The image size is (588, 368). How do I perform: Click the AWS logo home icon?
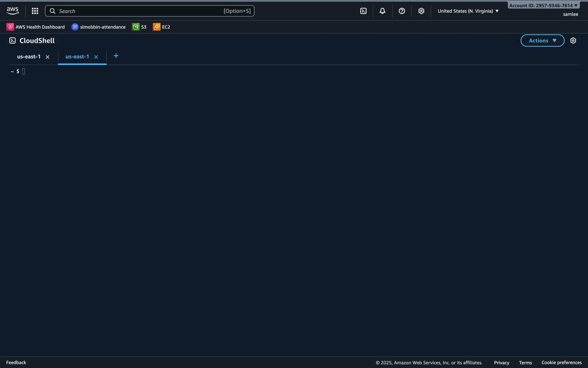pos(13,11)
